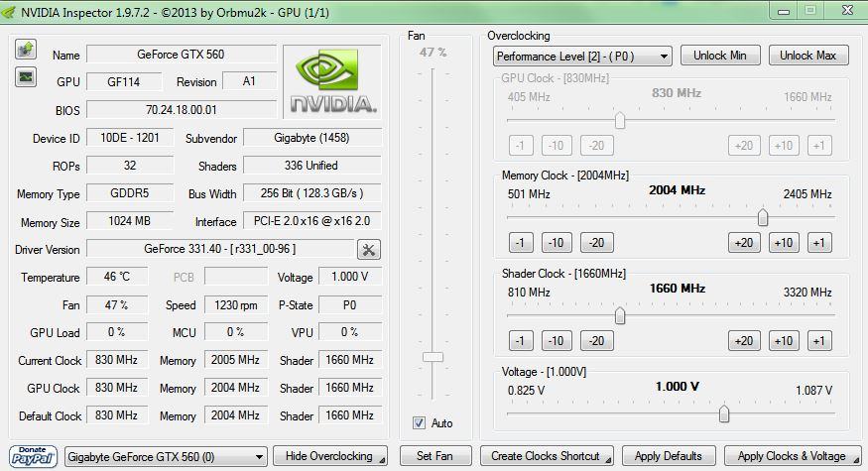The width and height of the screenshot is (868, 471).
Task: Click the Voltage slider handle
Action: tap(724, 414)
